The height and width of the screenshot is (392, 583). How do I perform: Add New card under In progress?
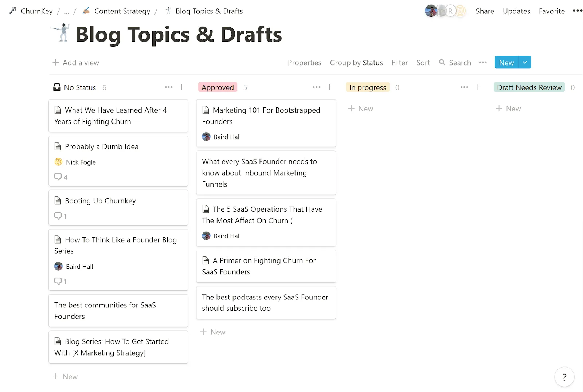(x=361, y=109)
